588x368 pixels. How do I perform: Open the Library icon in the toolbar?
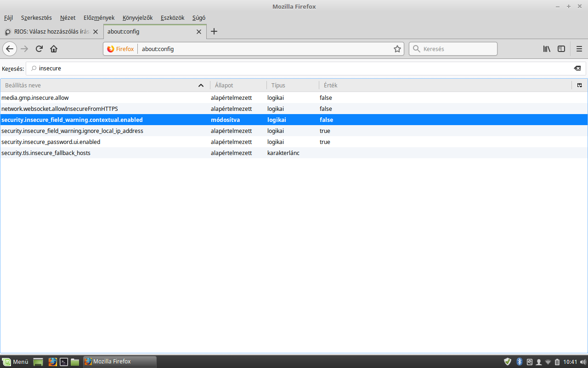(x=547, y=49)
